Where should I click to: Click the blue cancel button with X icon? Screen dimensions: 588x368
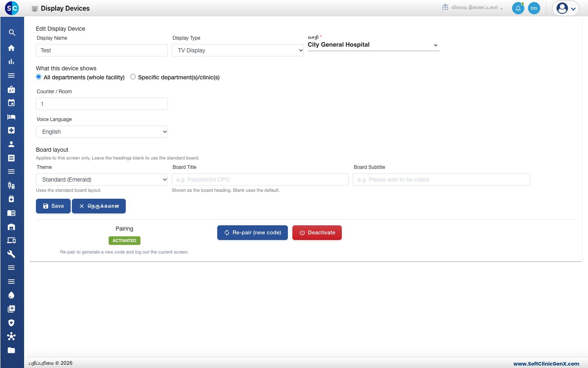99,206
